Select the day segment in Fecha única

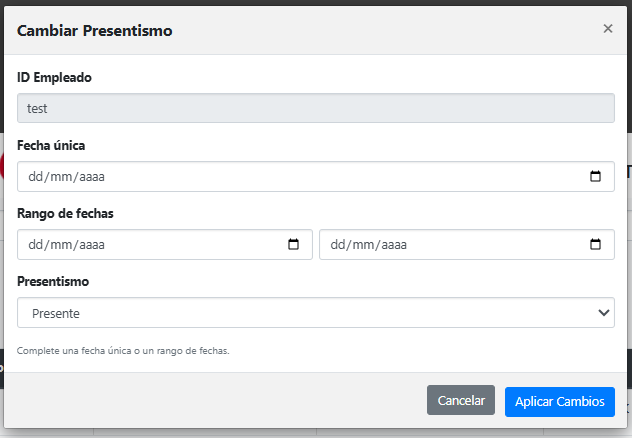pyautogui.click(x=36, y=177)
